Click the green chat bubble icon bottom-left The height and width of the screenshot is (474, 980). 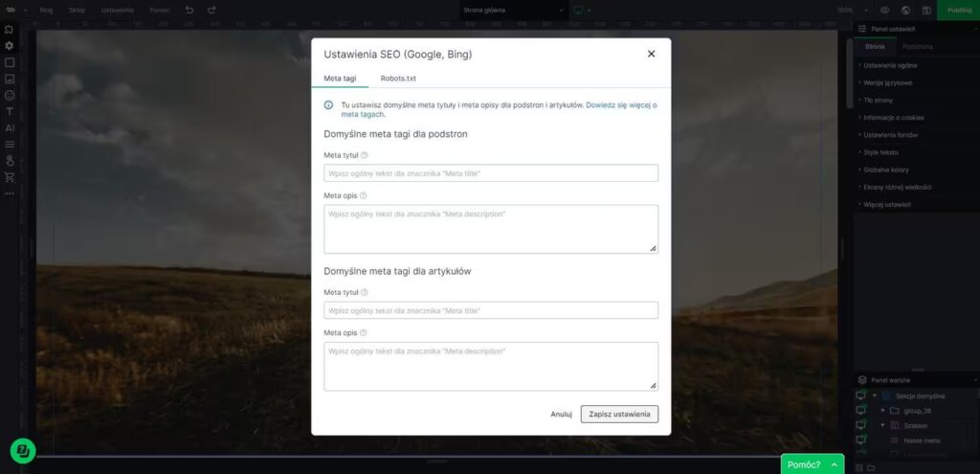23,450
